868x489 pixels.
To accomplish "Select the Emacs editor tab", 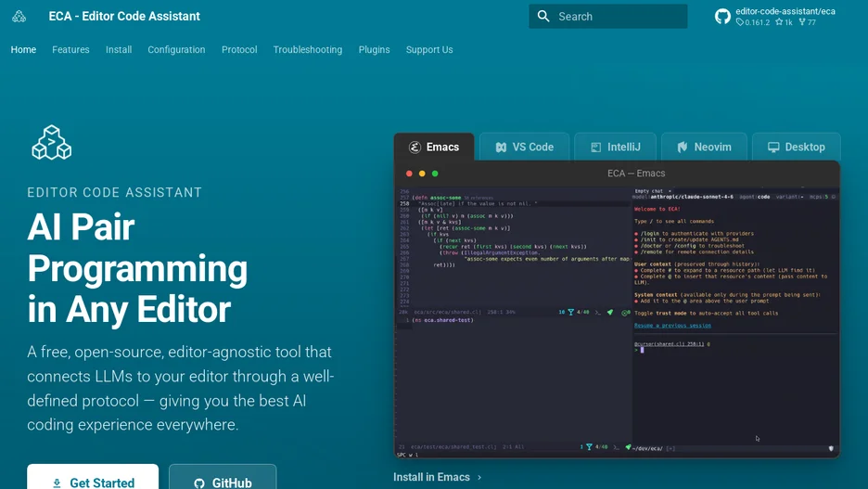I will (x=434, y=147).
